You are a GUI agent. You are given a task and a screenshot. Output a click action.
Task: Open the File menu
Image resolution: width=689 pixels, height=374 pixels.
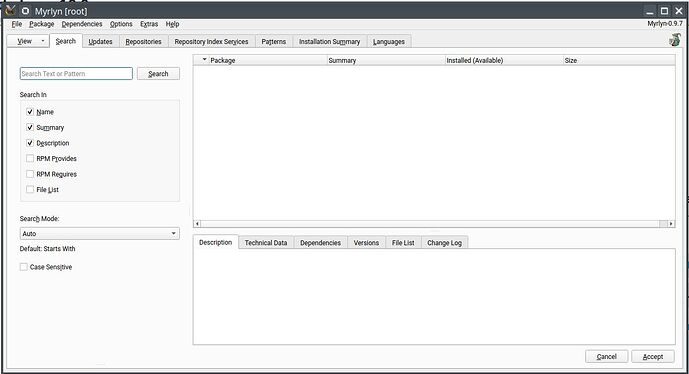[17, 24]
